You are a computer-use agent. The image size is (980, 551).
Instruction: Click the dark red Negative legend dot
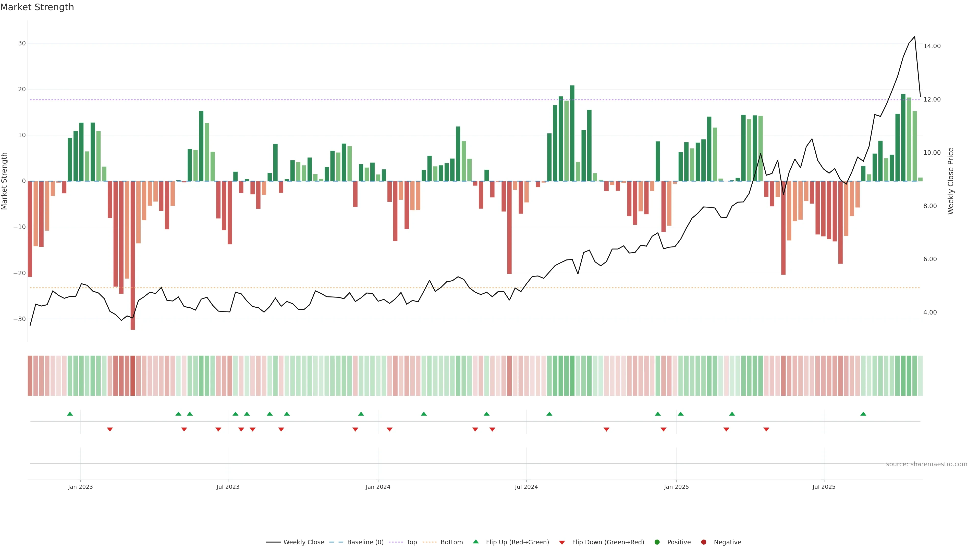(704, 542)
